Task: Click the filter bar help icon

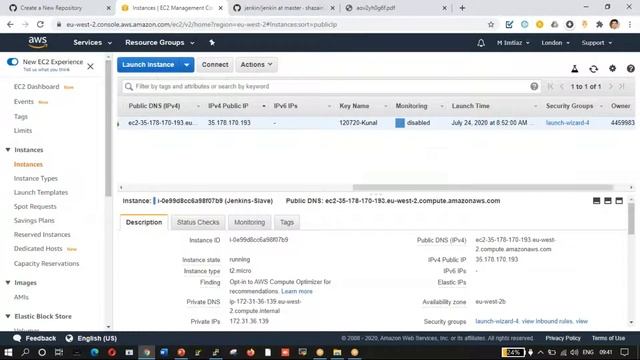Action: (534, 86)
